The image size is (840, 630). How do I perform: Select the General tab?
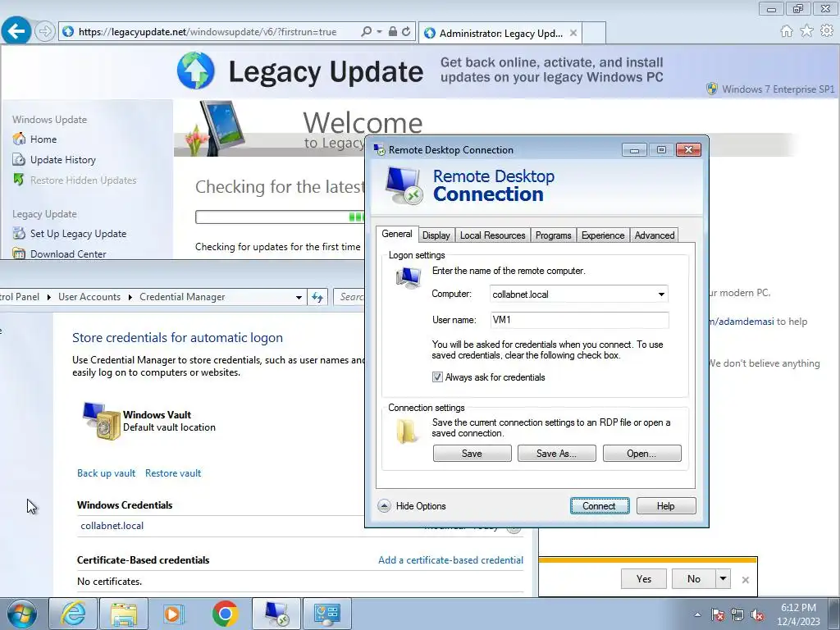pos(397,234)
